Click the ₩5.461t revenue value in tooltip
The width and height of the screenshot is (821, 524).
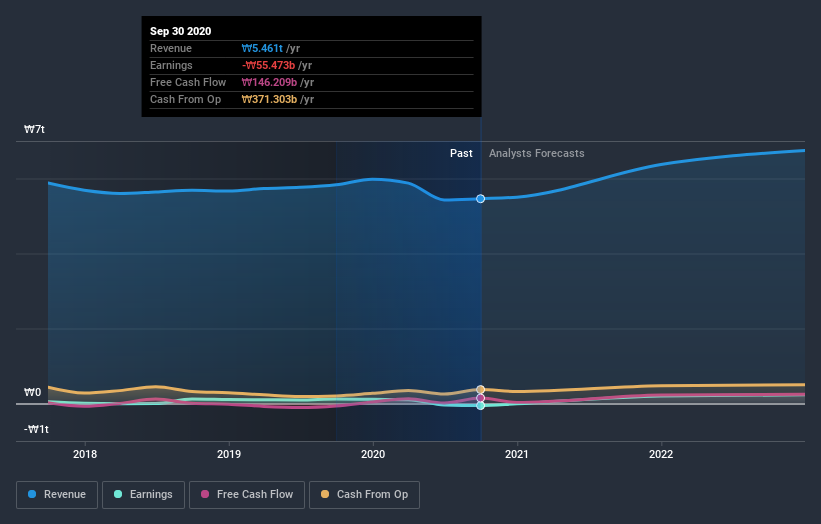(262, 48)
